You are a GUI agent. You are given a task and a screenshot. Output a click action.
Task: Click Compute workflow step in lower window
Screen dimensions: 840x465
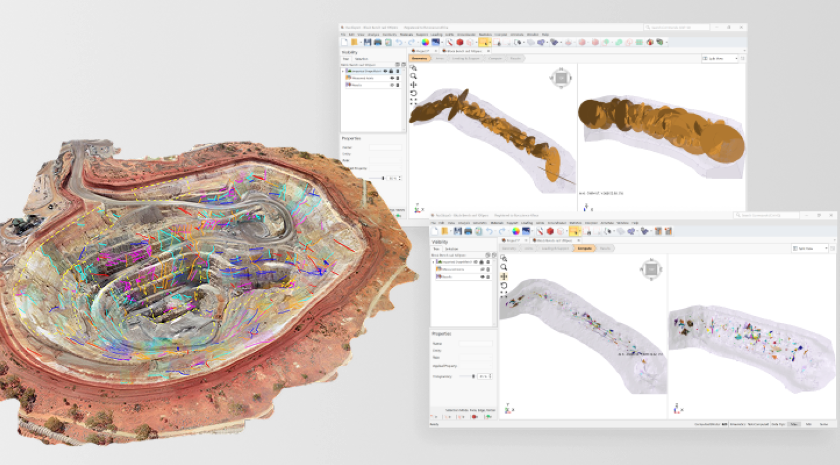(x=583, y=247)
